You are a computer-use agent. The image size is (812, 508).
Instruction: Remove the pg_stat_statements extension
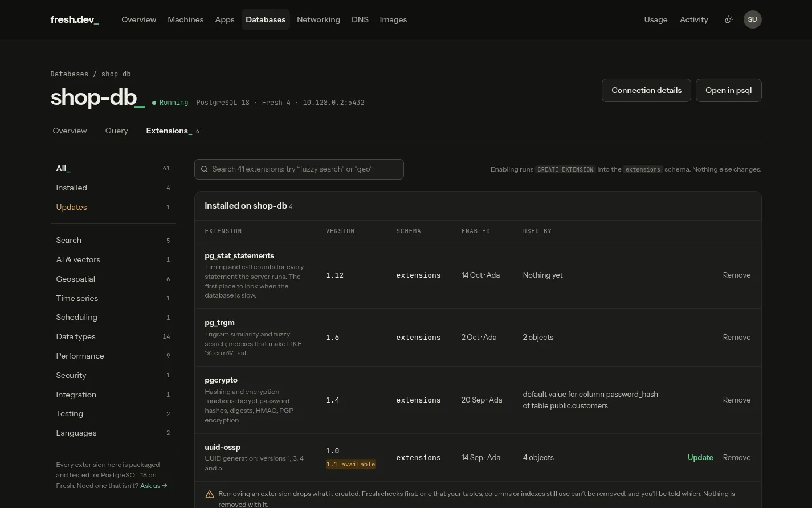(x=736, y=275)
